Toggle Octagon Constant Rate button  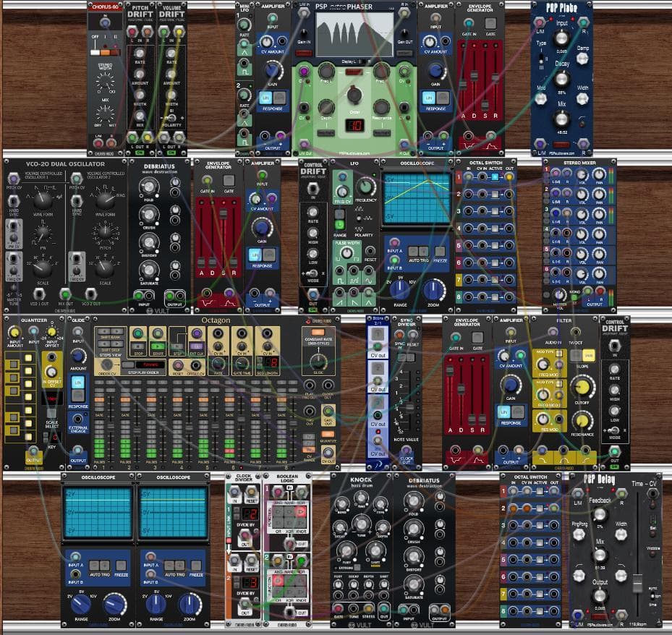(318, 333)
